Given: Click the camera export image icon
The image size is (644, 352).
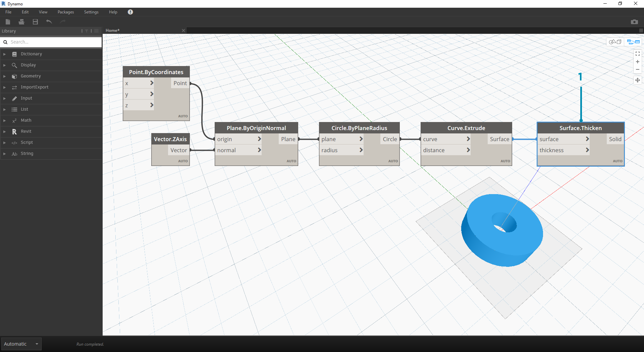Looking at the screenshot, I should [x=634, y=22].
